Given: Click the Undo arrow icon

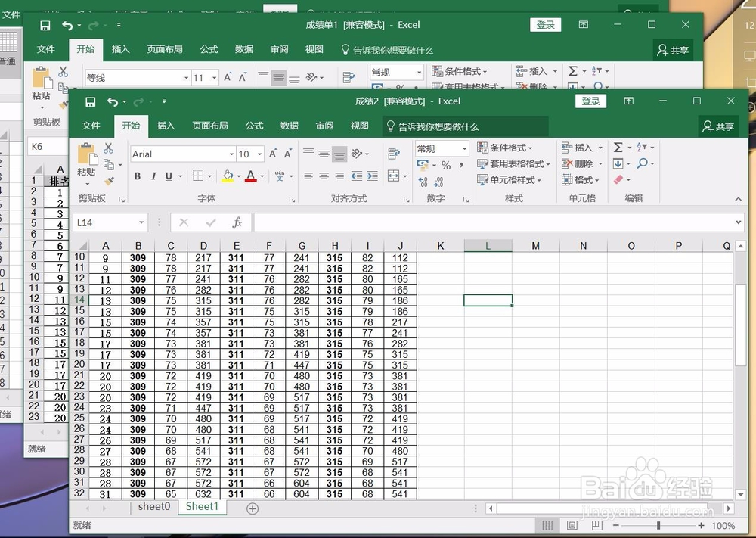Looking at the screenshot, I should click(x=111, y=101).
